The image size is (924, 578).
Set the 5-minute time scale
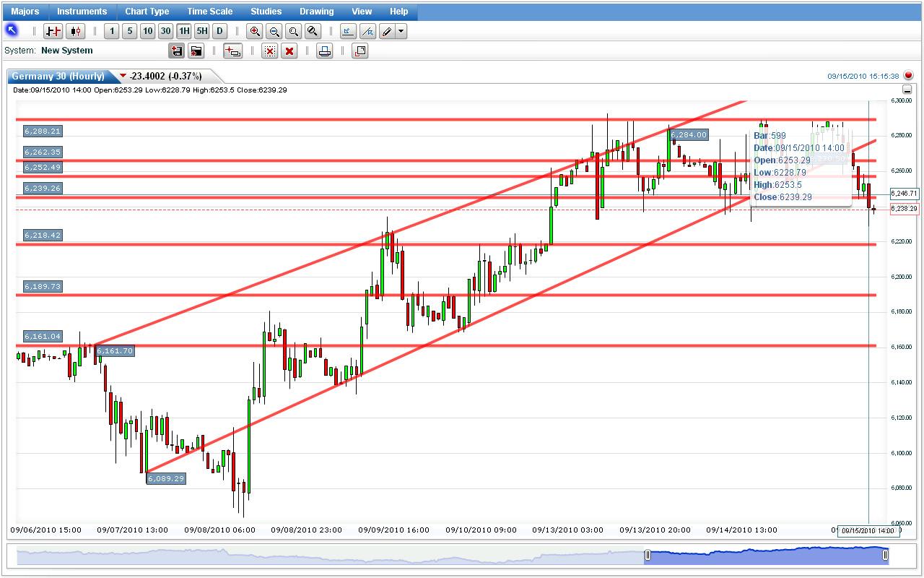pos(129,31)
